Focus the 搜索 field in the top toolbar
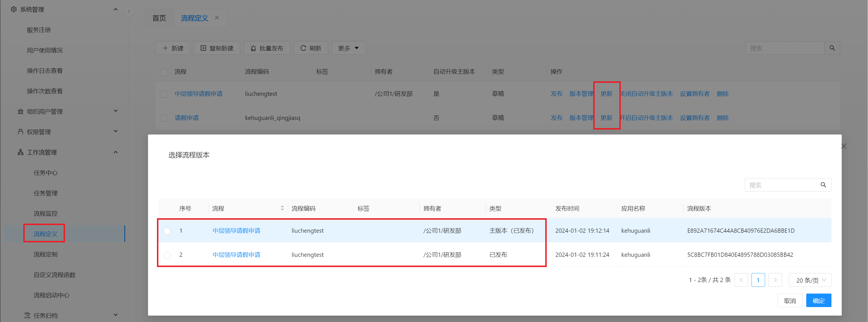 pos(785,48)
